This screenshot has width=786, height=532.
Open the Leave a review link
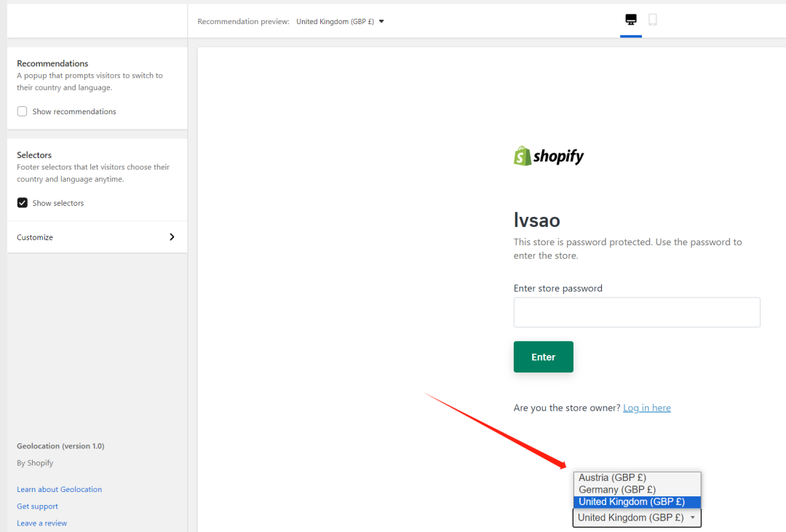[41, 523]
